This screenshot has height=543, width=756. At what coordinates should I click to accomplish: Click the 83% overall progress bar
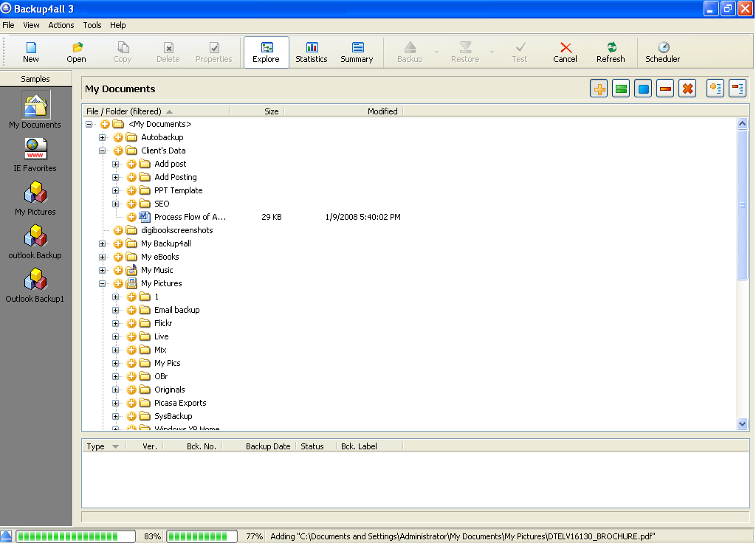76,536
